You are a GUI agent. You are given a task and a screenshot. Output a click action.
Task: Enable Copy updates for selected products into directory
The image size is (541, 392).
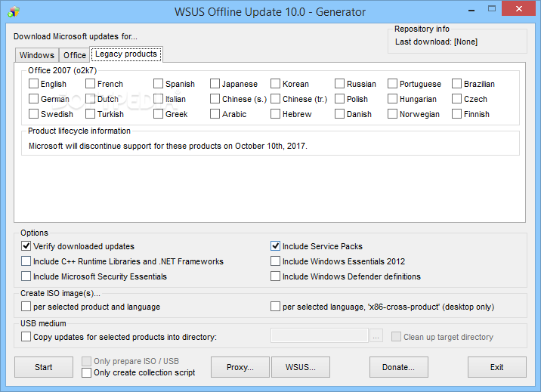[26, 337]
